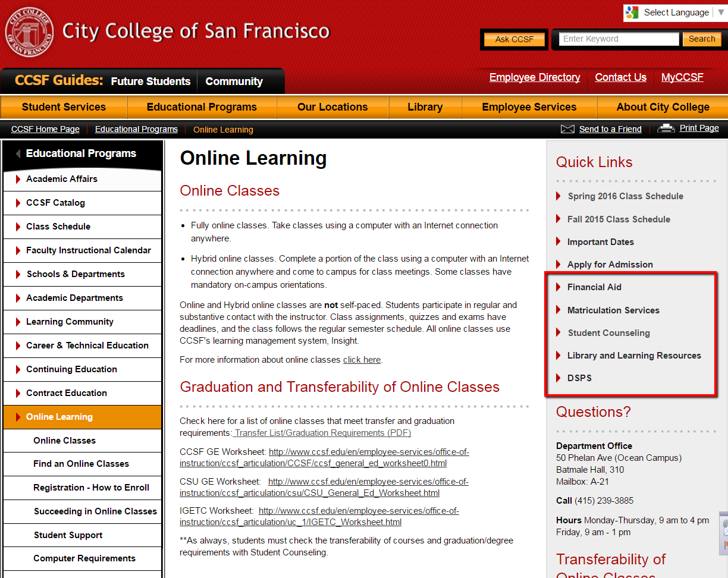Click the arrow beside Contract Education
Viewport: 728px width, 578px height.
(18, 393)
